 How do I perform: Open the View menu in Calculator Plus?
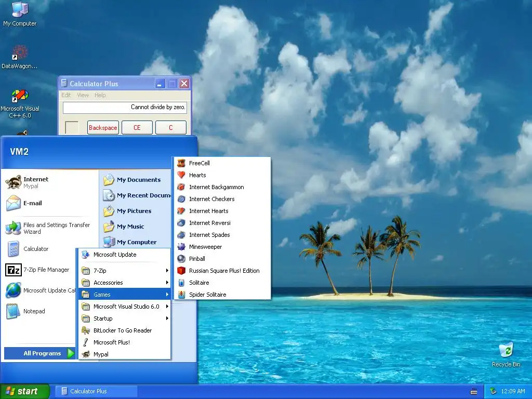coord(83,95)
